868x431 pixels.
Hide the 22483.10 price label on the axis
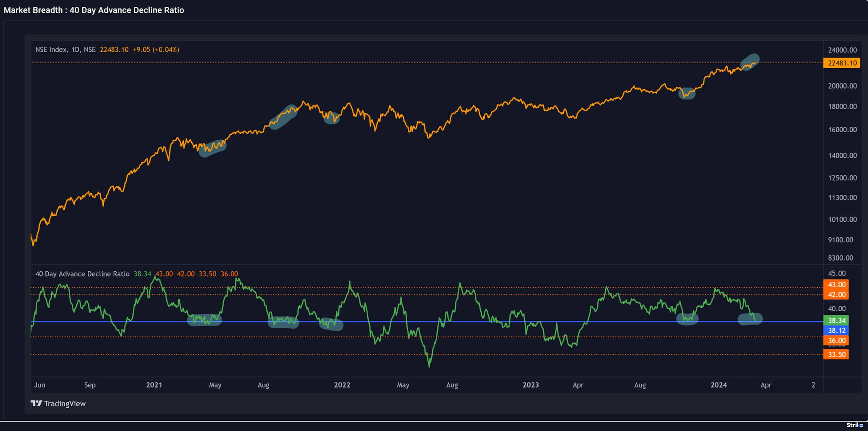pyautogui.click(x=841, y=63)
